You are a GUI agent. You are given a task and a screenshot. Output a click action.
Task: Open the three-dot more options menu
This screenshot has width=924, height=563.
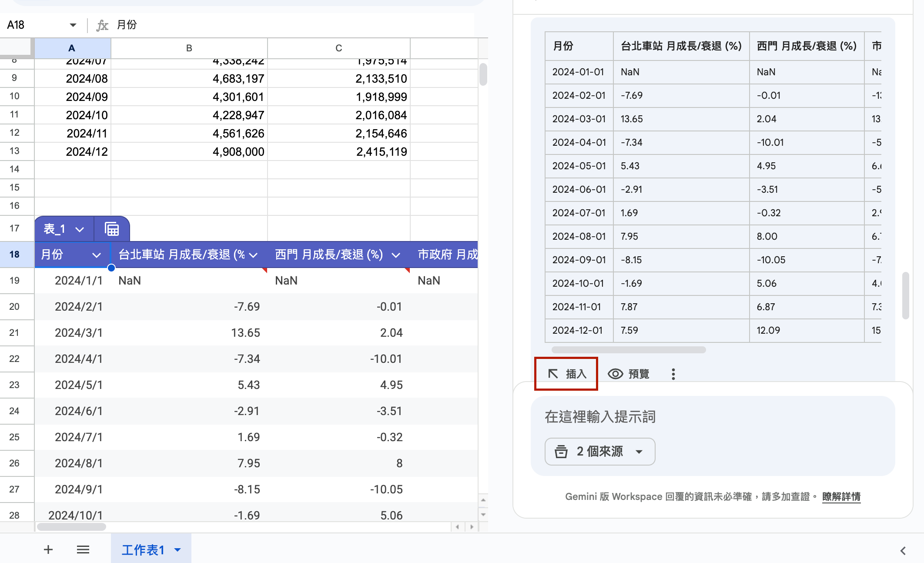tap(673, 374)
